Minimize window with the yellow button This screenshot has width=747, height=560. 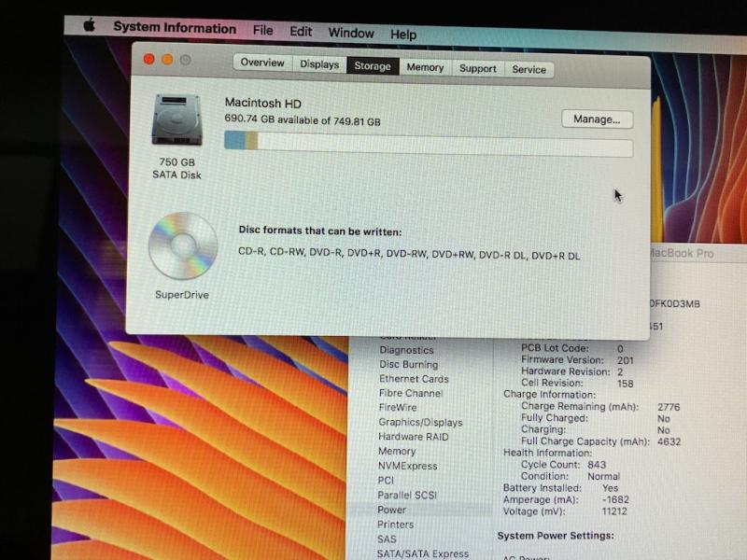click(x=167, y=60)
